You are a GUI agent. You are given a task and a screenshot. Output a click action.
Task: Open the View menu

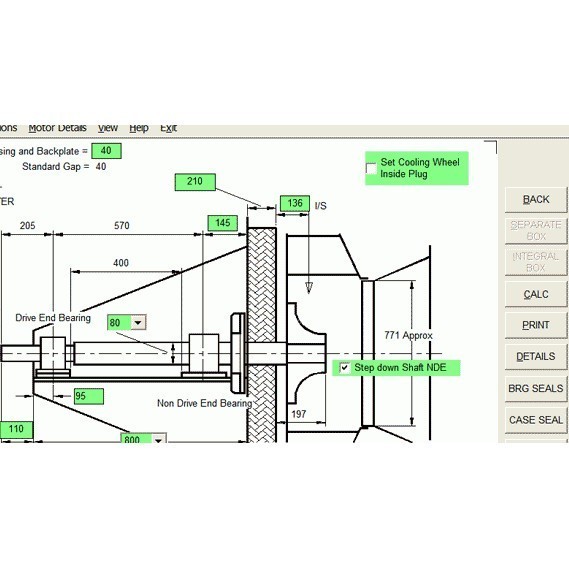click(108, 128)
